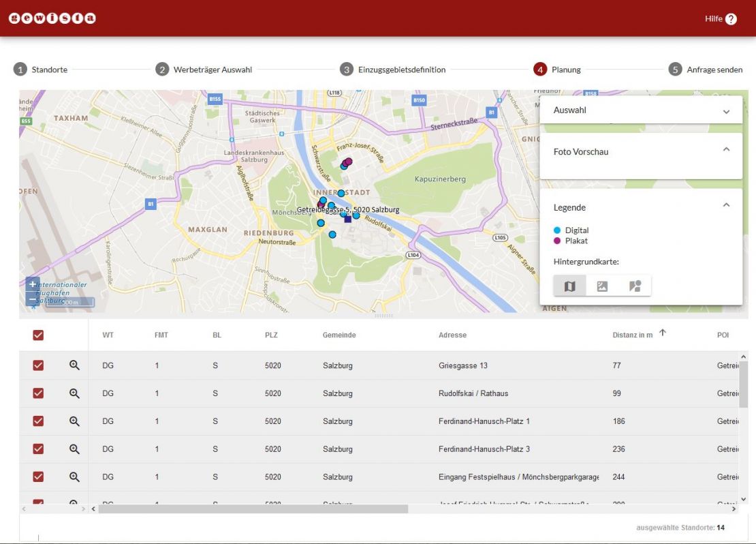Sort by the PLZ column header
Image resolution: width=756 pixels, height=544 pixels.
(x=271, y=335)
